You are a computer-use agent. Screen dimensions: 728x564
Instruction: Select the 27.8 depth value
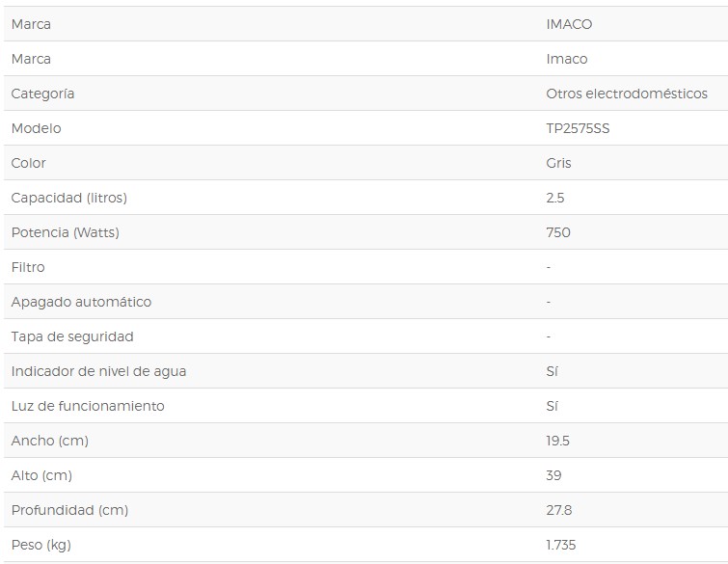pyautogui.click(x=559, y=510)
